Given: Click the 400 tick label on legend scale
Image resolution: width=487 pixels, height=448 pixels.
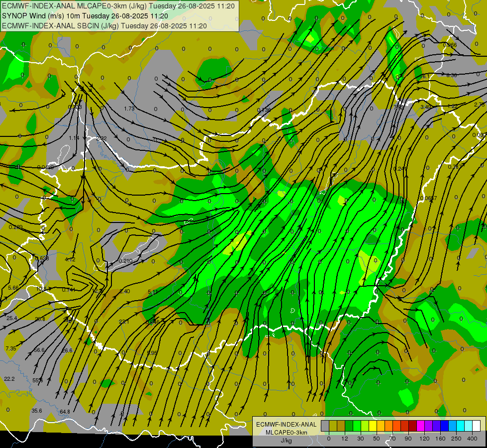Looking at the screenshot, I should (x=472, y=439).
